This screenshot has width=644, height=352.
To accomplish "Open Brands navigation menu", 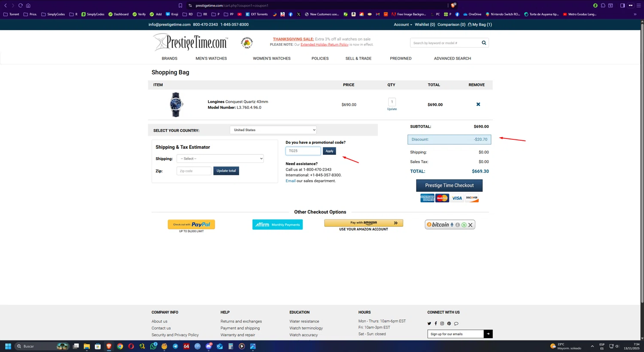I will [x=170, y=58].
